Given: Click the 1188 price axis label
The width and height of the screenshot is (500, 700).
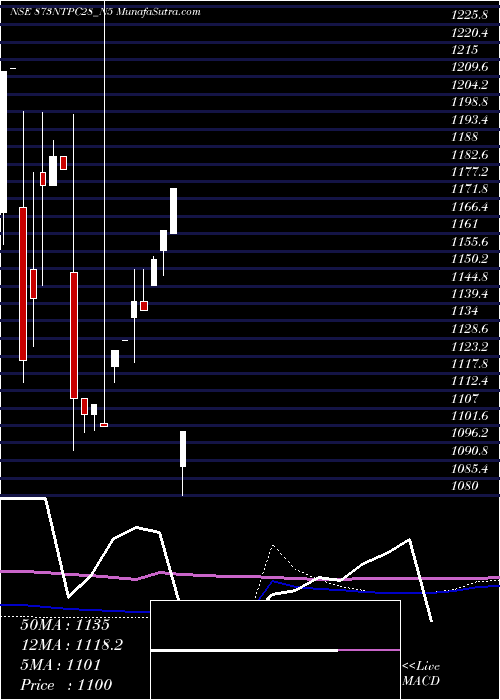Looking at the screenshot, I should [464, 137].
